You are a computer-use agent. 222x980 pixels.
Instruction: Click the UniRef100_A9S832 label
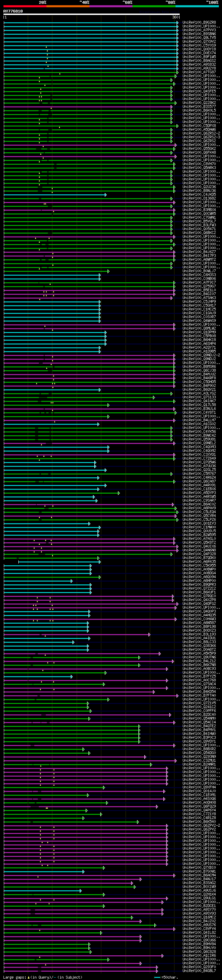[199, 64]
